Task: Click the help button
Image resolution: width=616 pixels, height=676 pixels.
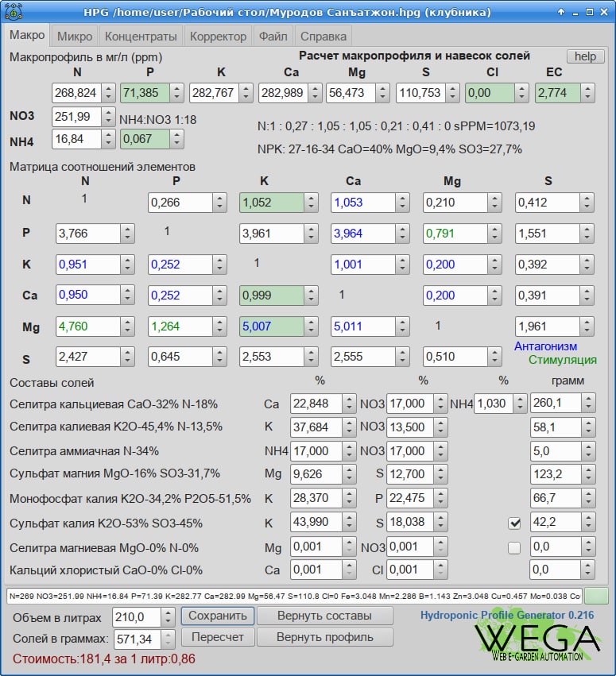Action: 585,56
